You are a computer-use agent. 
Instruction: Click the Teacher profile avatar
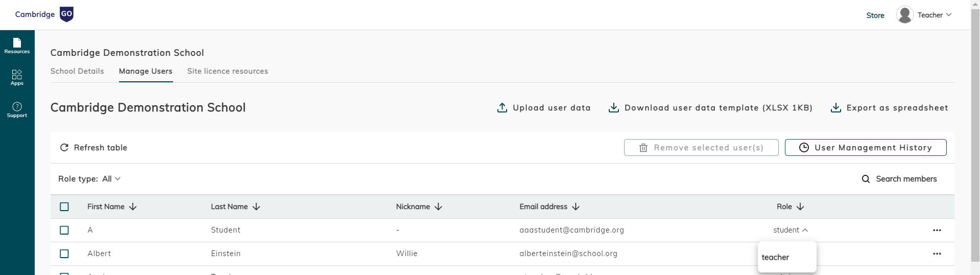pyautogui.click(x=904, y=15)
